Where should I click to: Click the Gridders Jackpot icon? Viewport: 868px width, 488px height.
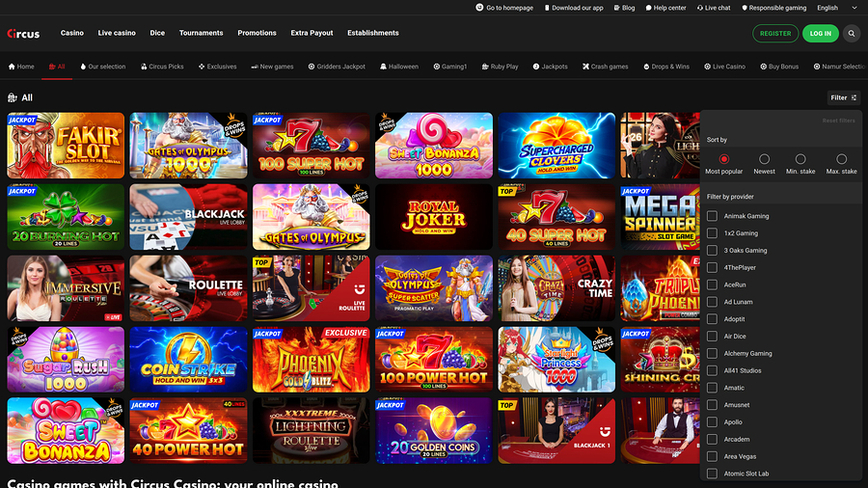click(312, 67)
